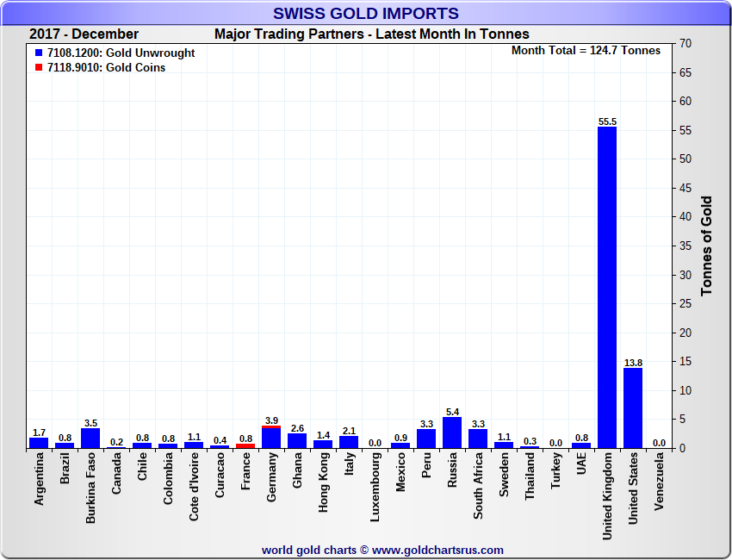Click the red France bar
This screenshot has height=560, width=732.
pyautogui.click(x=245, y=445)
